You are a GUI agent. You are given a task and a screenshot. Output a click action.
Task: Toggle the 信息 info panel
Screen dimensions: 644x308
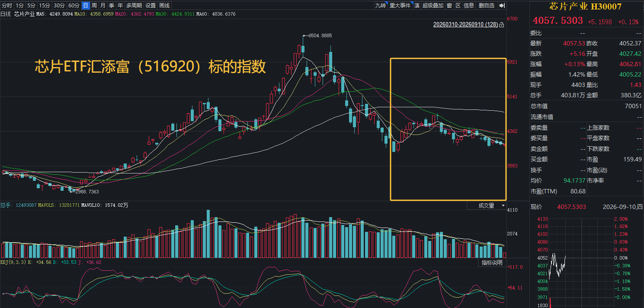pos(469,6)
